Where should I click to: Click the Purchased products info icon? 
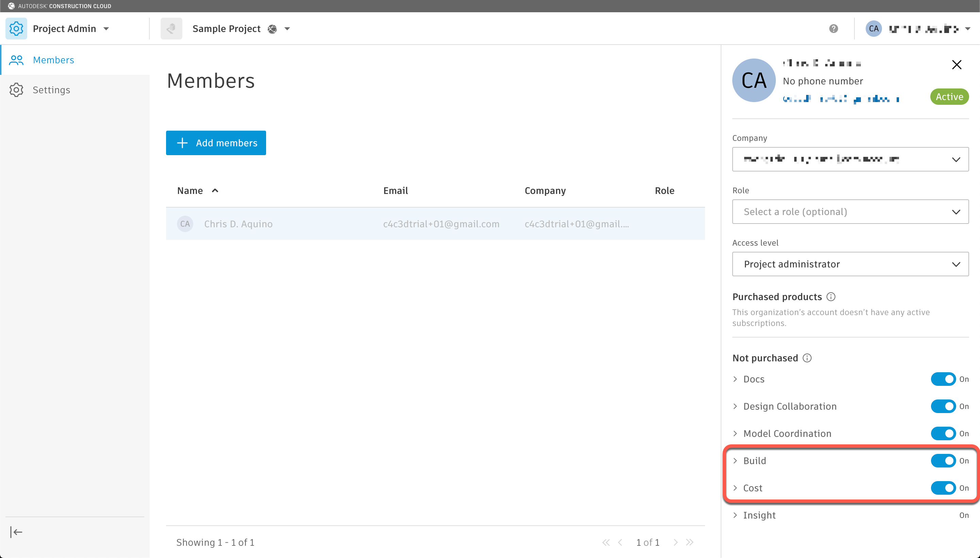coord(831,297)
